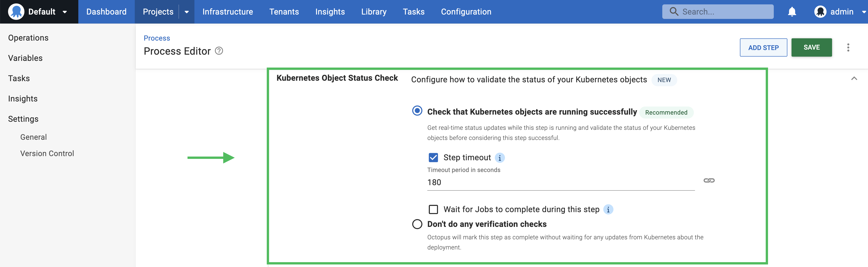Image resolution: width=868 pixels, height=267 pixels.
Task: Enable Wait for Jobs to complete
Action: [433, 209]
